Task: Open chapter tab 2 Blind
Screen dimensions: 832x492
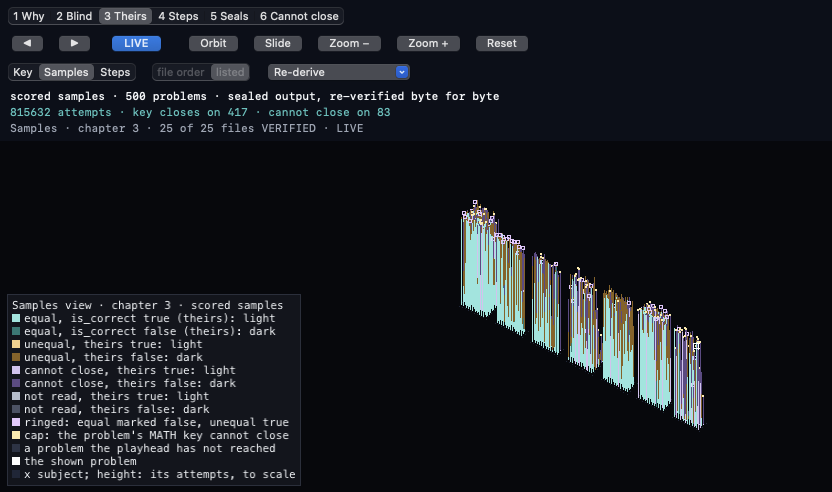Action: coord(74,16)
